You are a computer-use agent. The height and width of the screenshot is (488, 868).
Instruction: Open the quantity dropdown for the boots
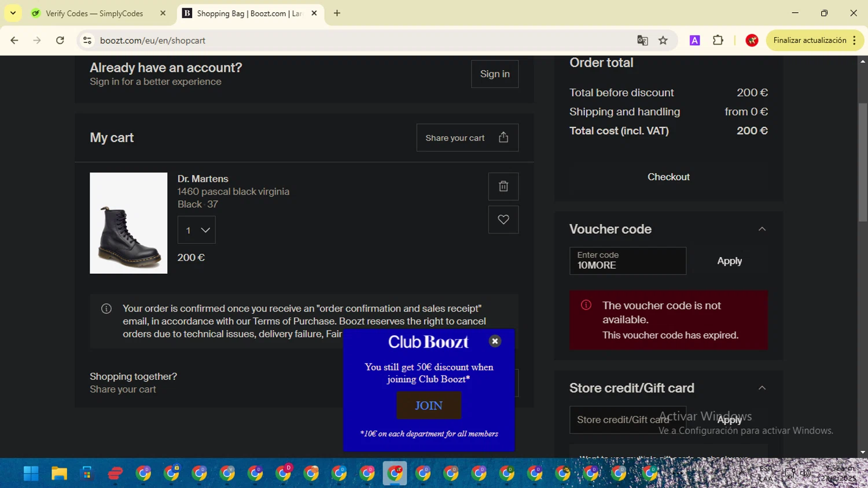[197, 230]
